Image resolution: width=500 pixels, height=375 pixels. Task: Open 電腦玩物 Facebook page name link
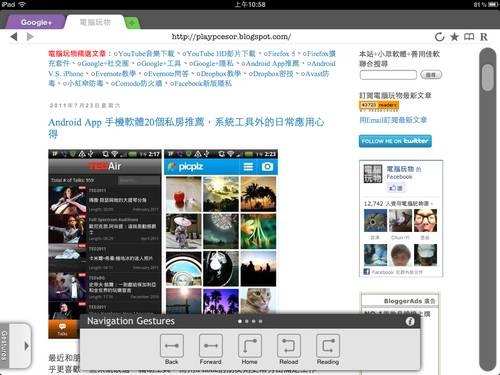[400, 169]
